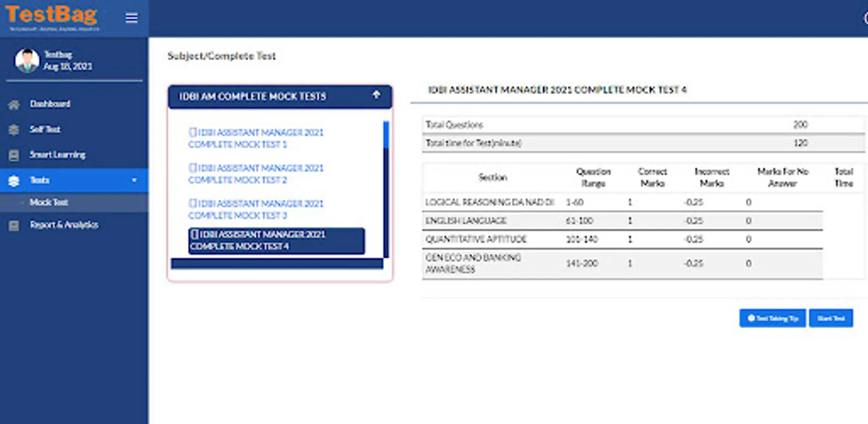Click Gen Eco and Banking Awareness row
This screenshot has height=424, width=868.
click(623, 263)
